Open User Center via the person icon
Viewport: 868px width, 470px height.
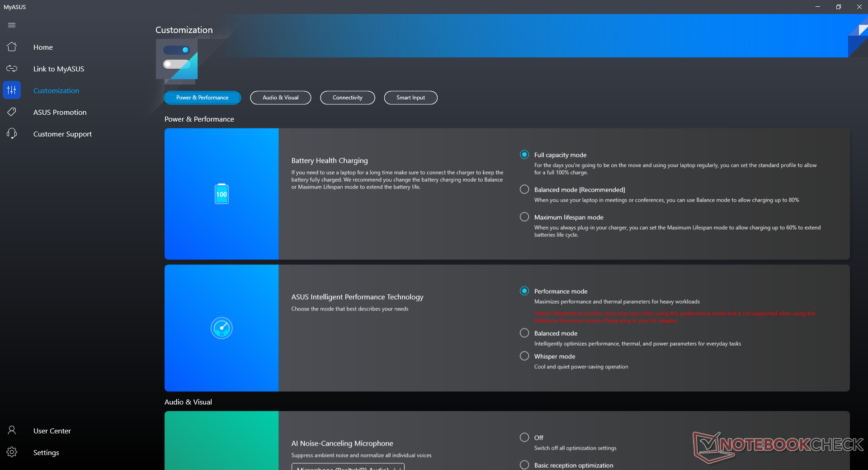pos(12,430)
